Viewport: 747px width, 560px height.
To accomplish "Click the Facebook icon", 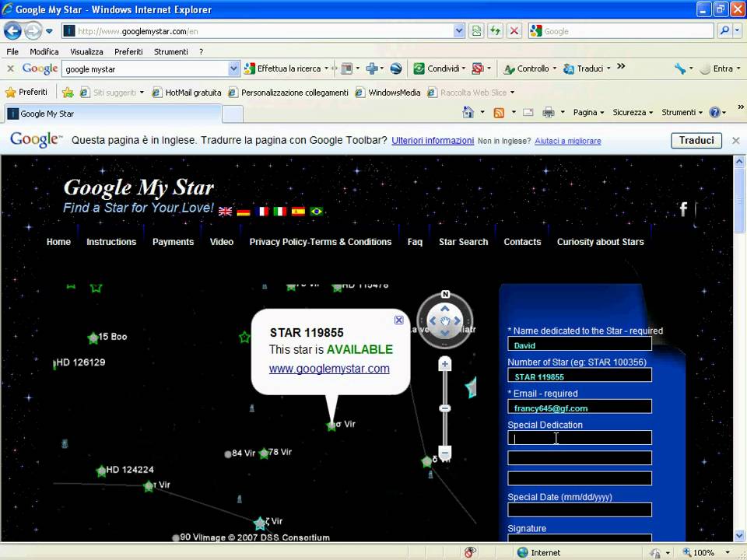I will pyautogui.click(x=684, y=208).
